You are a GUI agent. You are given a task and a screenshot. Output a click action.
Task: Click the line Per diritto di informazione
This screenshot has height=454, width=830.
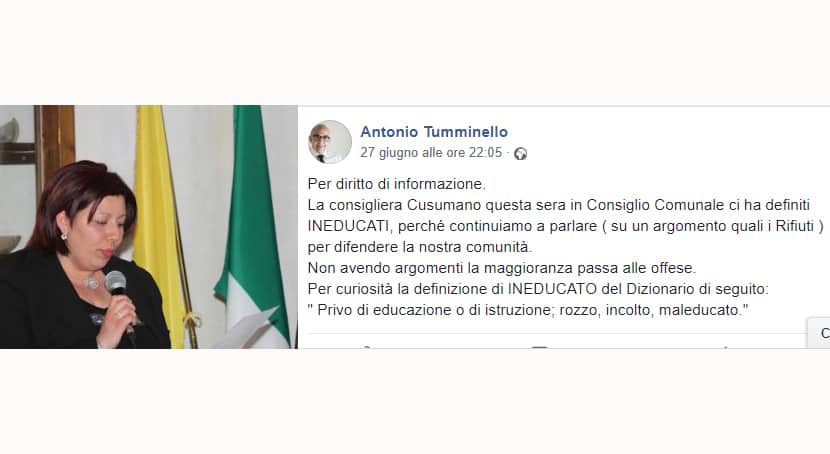coord(396,184)
